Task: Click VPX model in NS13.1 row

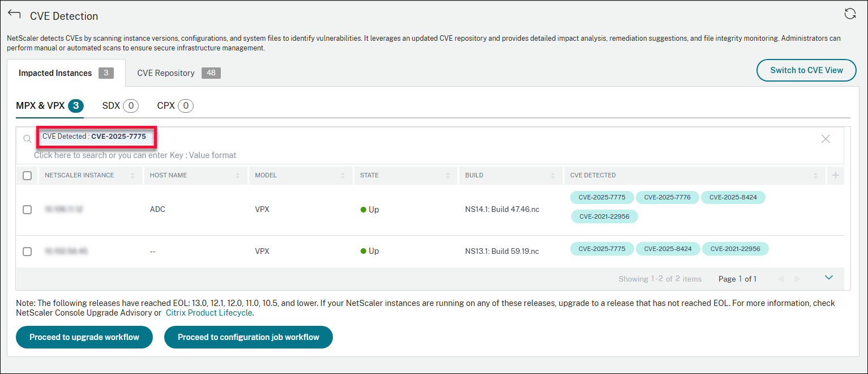Action: click(x=262, y=251)
